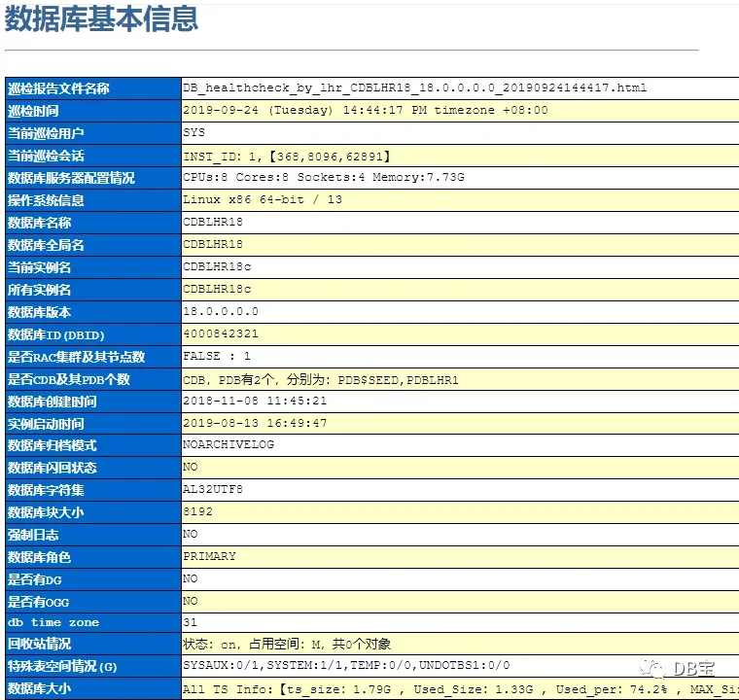Click the AL32UTF8 value
The height and width of the screenshot is (700, 739).
coord(213,489)
